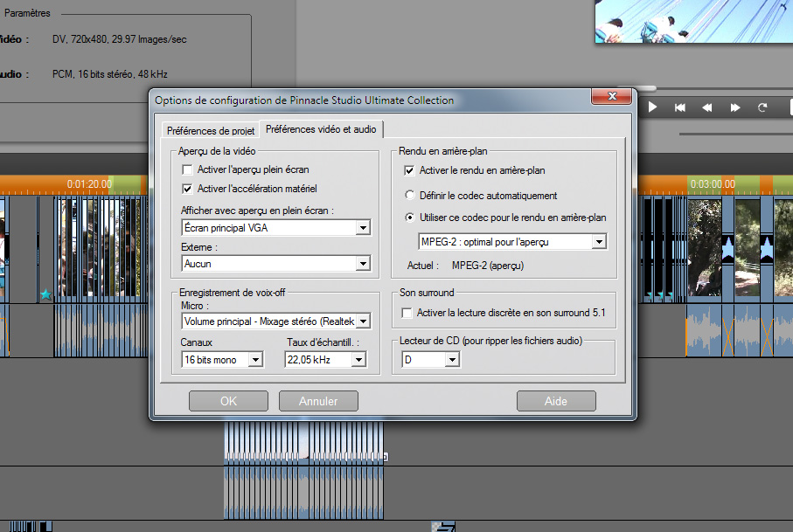Open the 'Écran principal VGA' dropdown
793x532 pixels.
(x=276, y=228)
